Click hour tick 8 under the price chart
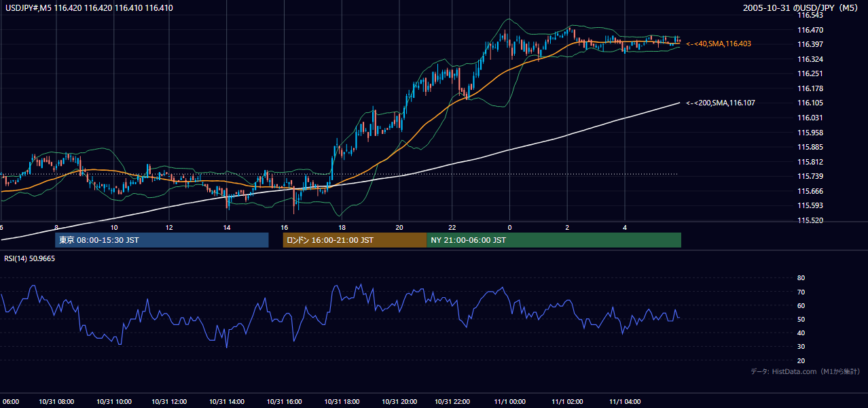 click(56, 228)
